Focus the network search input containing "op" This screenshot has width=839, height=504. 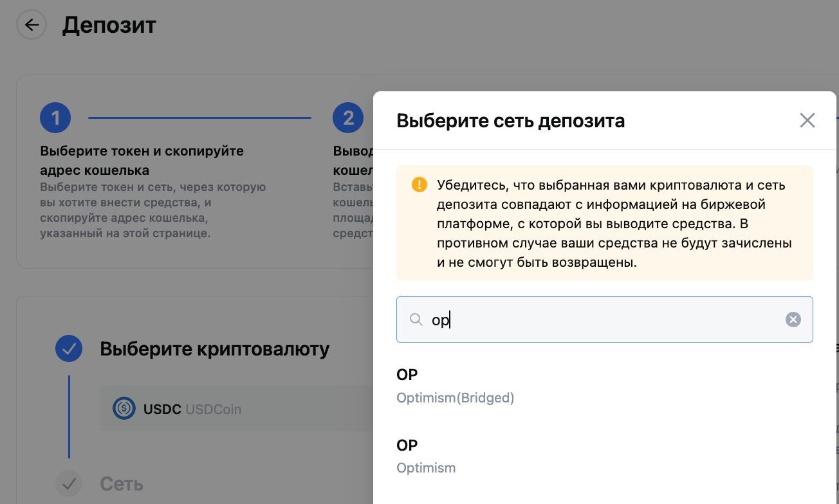pos(605,319)
